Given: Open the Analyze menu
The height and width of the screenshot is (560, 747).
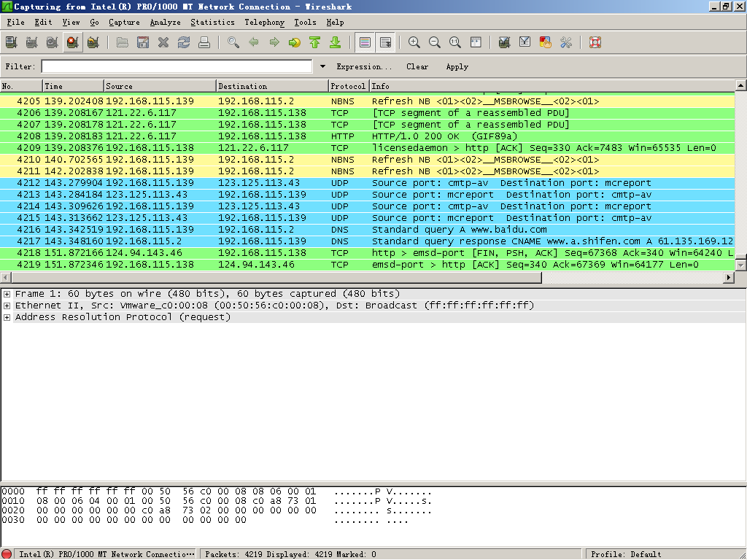Looking at the screenshot, I should point(166,23).
